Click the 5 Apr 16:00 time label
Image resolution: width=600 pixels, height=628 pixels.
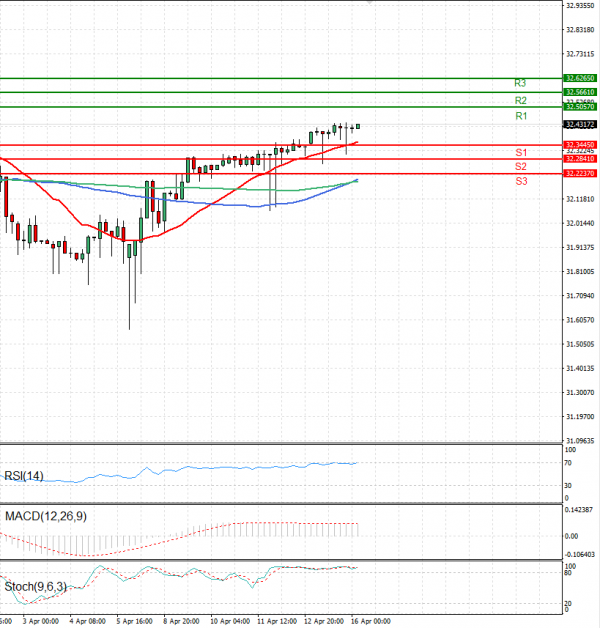tap(135, 621)
